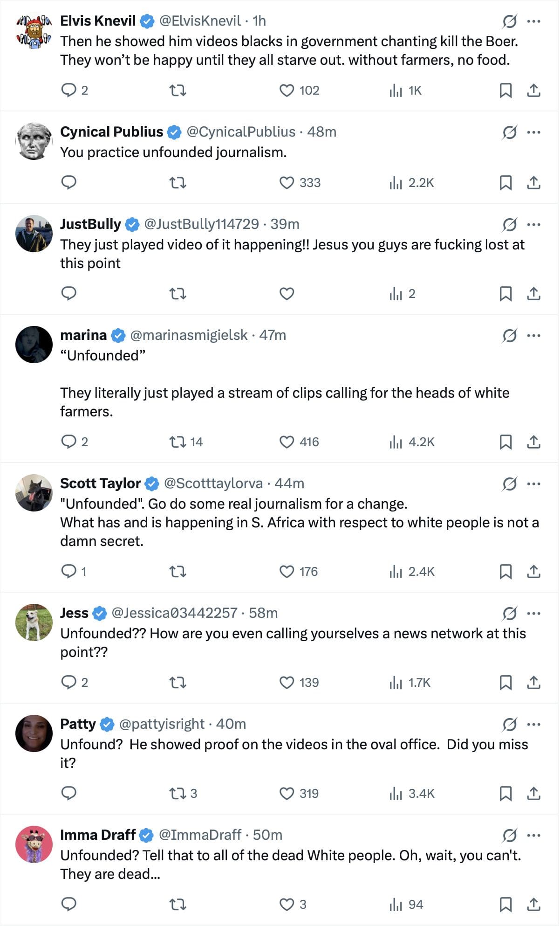Reply to Elvis Knevil's tweet
The width and height of the screenshot is (560, 926).
[x=69, y=90]
